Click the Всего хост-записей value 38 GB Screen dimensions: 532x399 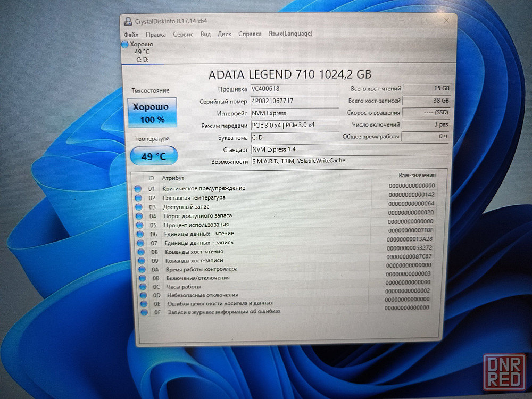coord(426,101)
